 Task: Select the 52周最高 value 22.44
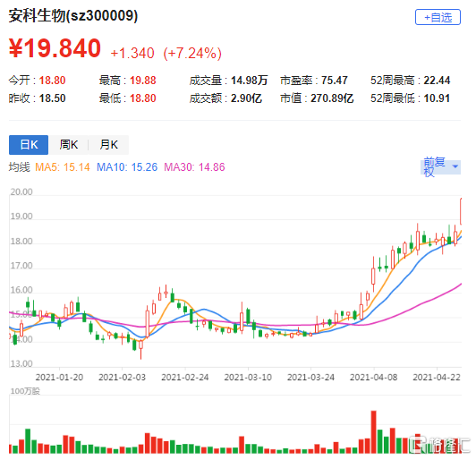click(437, 81)
